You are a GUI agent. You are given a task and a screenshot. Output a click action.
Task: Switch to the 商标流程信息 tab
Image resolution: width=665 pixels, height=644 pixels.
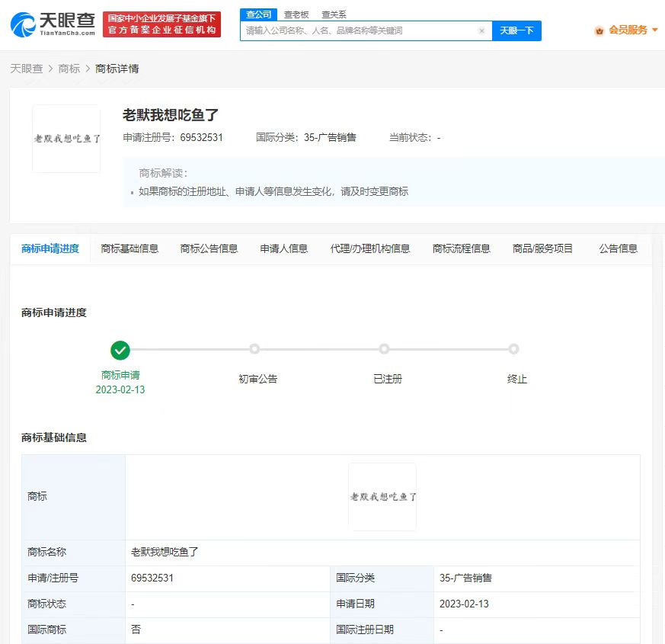tap(461, 248)
